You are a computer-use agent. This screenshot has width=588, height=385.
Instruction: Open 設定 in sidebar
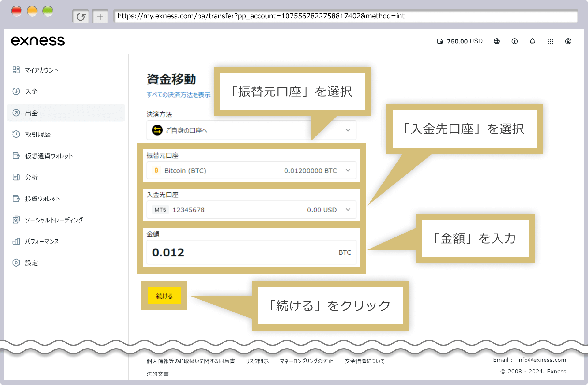(x=66, y=263)
